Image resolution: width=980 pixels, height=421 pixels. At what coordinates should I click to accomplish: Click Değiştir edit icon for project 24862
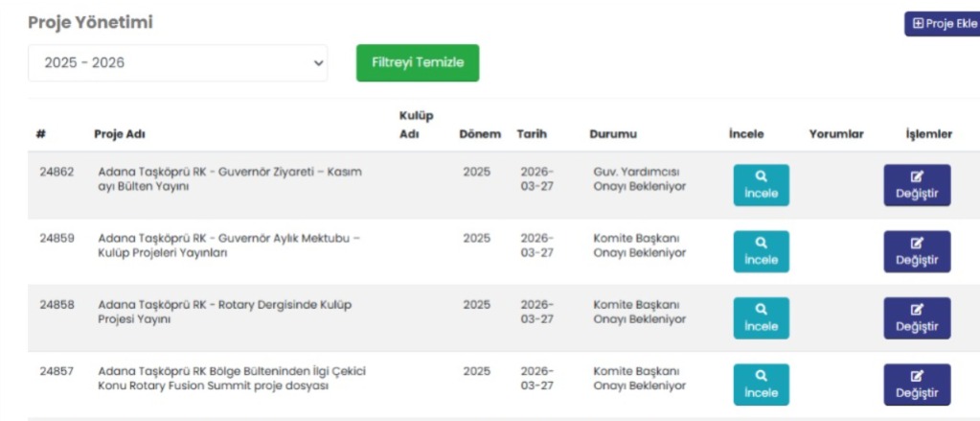(917, 177)
